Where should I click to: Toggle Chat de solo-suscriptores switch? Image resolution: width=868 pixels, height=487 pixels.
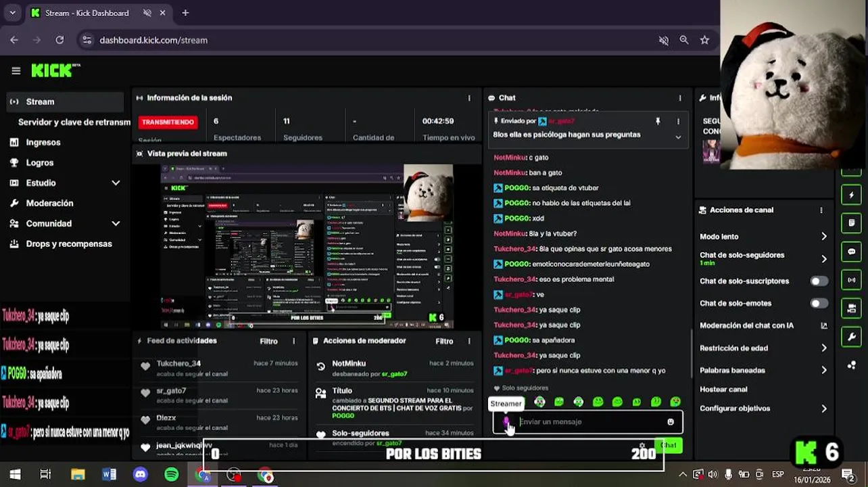coord(819,281)
